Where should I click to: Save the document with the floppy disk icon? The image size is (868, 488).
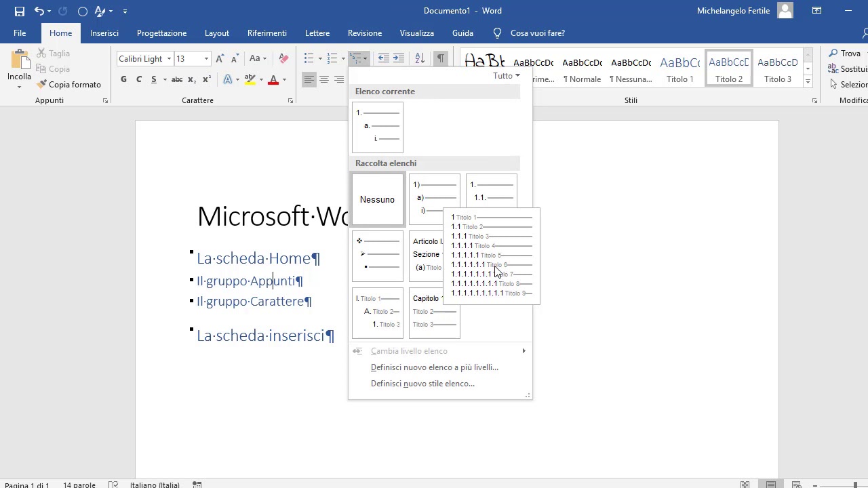coord(19,11)
